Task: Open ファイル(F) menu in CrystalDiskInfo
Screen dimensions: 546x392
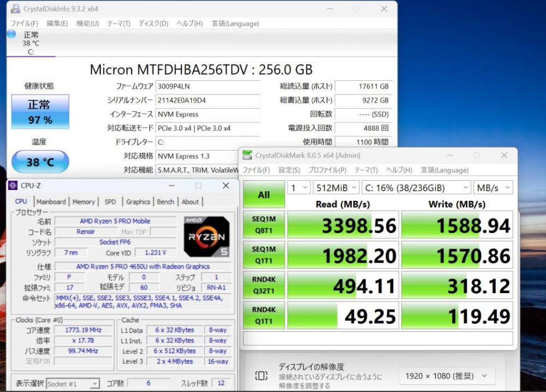Action: click(25, 23)
